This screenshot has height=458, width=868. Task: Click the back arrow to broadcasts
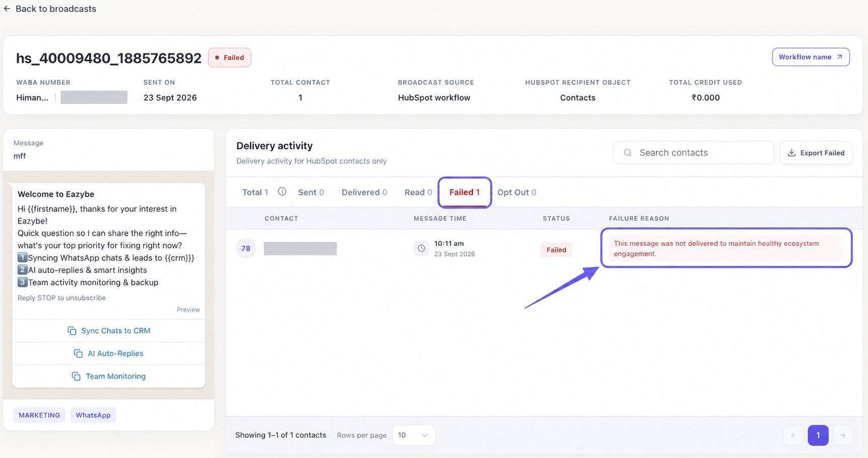[x=7, y=9]
